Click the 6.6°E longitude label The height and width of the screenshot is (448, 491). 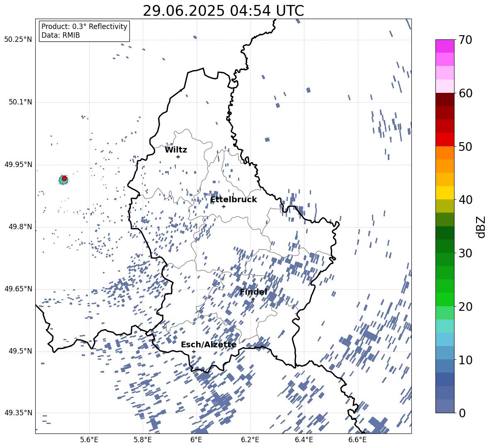click(357, 440)
